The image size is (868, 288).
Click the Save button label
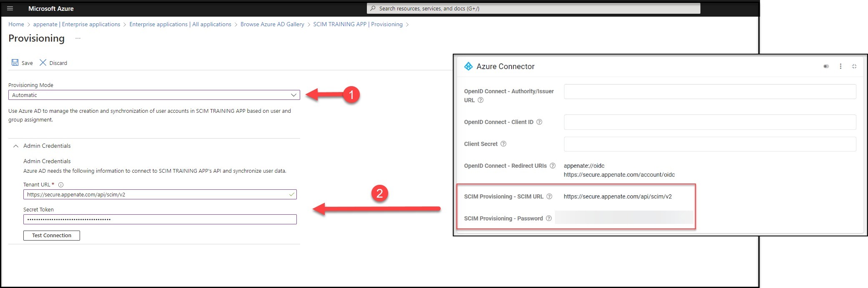[x=27, y=63]
